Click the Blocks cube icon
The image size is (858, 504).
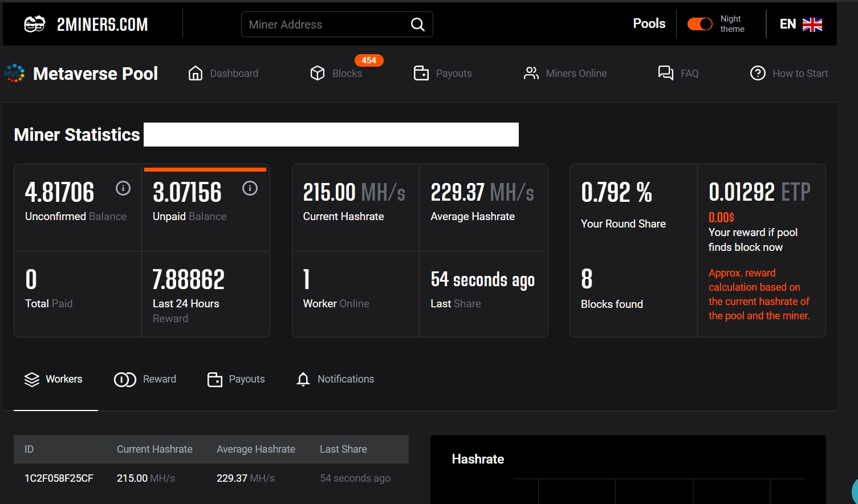(318, 73)
